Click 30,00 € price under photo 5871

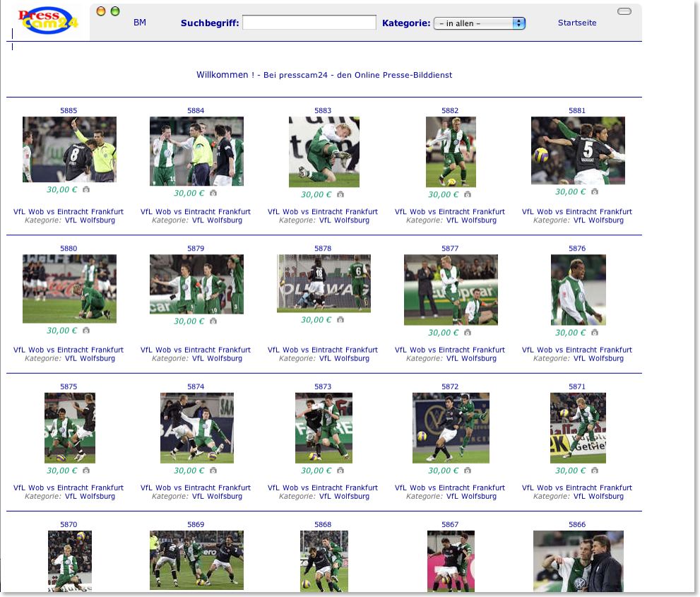(x=570, y=471)
